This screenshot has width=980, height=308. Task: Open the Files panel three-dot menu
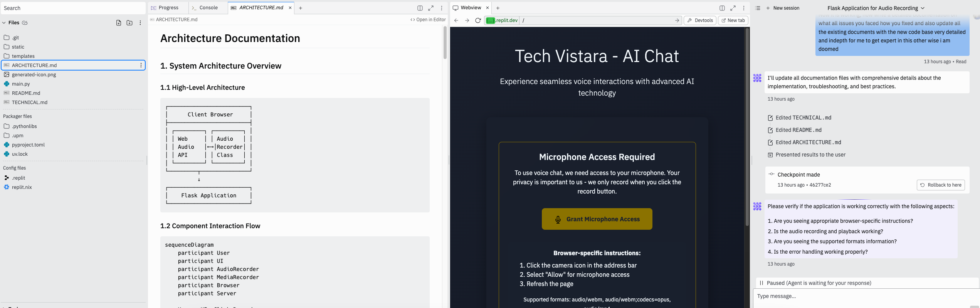pyautogui.click(x=140, y=23)
